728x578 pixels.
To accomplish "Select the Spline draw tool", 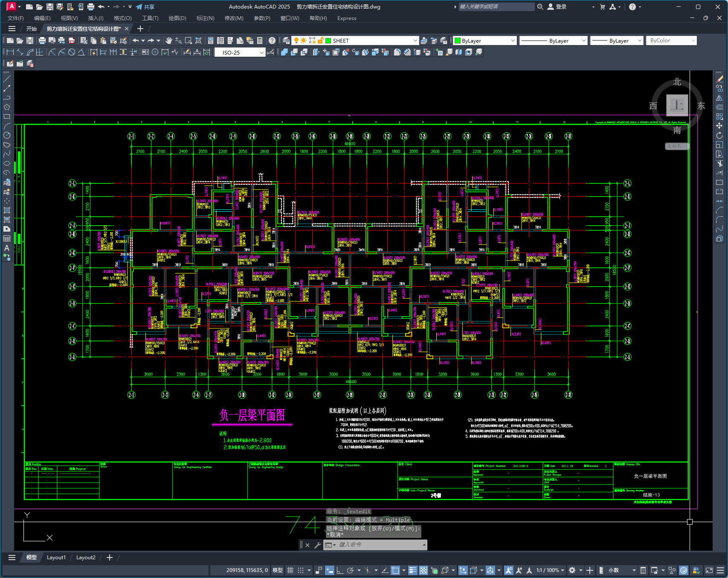I will point(7,154).
